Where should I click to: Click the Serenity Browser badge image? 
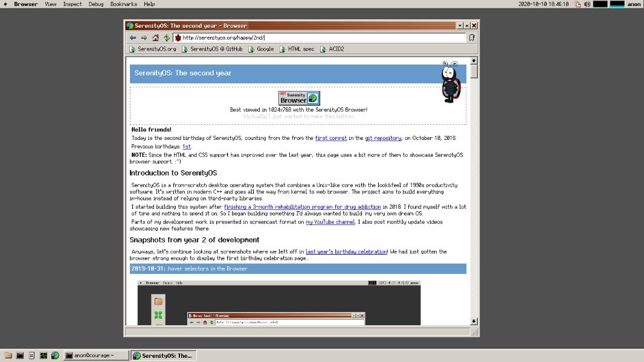pos(299,98)
